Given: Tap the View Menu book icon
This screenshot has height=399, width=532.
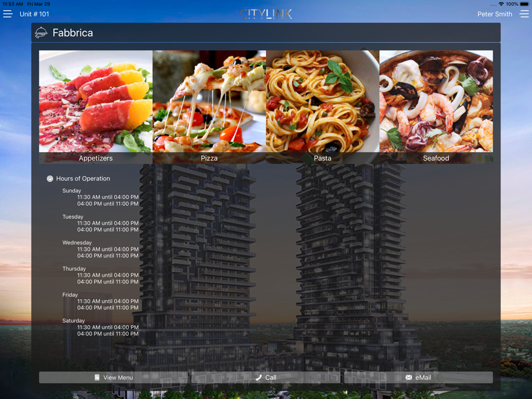Looking at the screenshot, I should coord(97,377).
